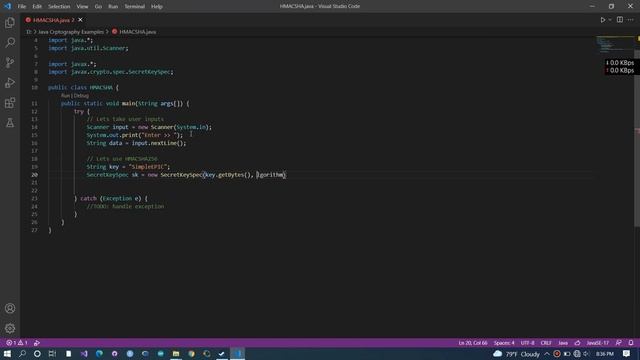Click the debug launch status bar icon
640x360 pixels.
[x=37, y=343]
